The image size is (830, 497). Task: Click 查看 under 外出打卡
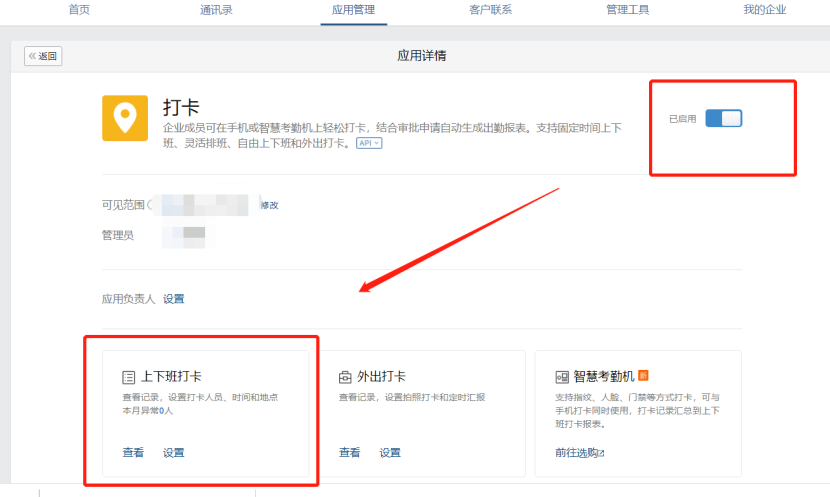click(x=349, y=453)
